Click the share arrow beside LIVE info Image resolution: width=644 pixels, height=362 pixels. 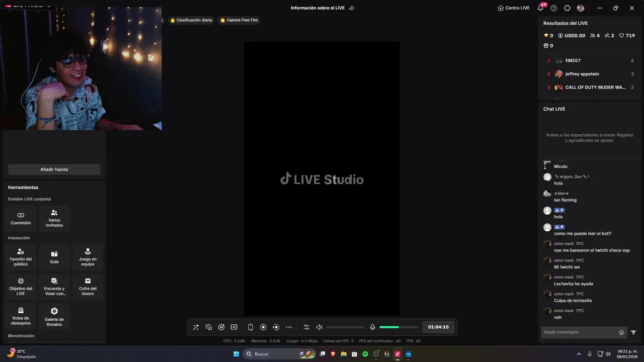click(x=352, y=8)
